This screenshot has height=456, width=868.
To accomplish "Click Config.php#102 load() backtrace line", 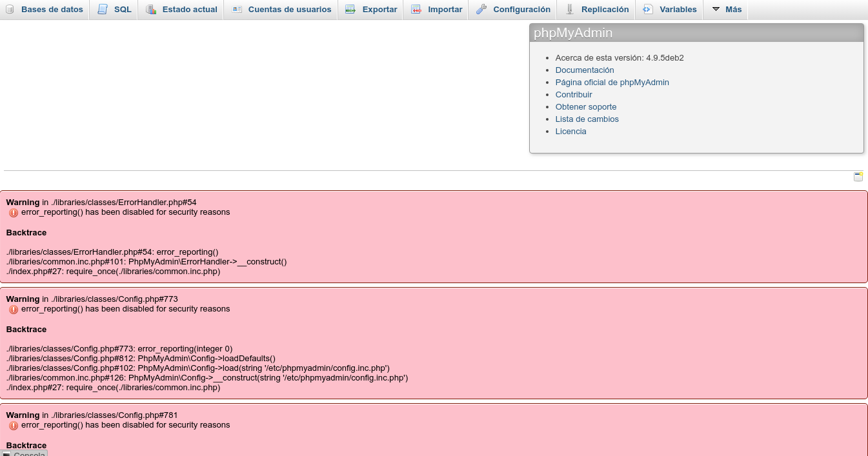I will click(x=198, y=368).
